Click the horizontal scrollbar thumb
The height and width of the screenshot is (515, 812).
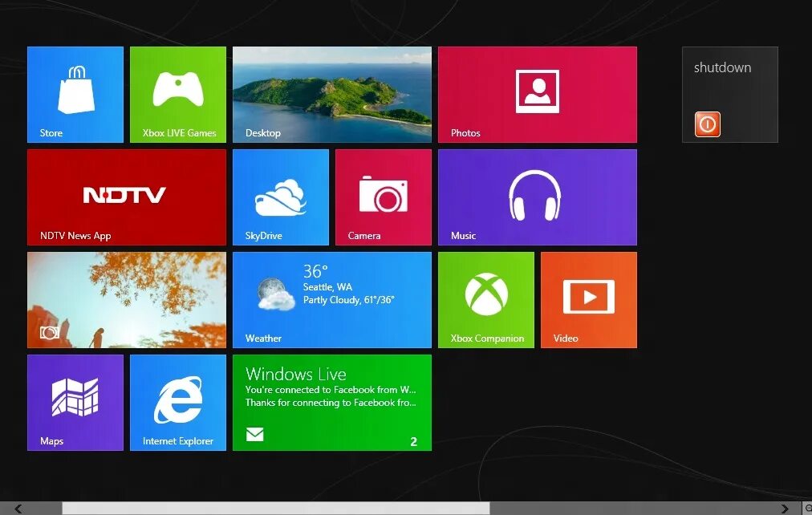coord(275,509)
